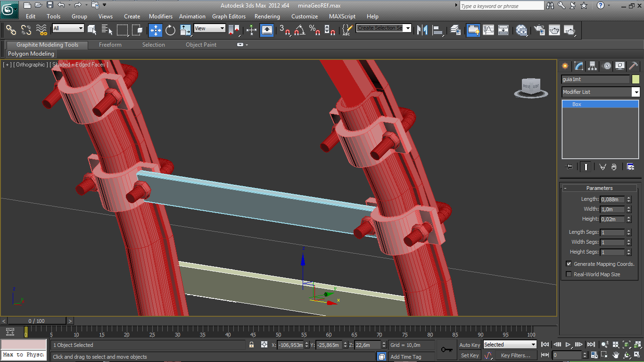
Task: Expand the View reference coordinate dropdown
Action: click(210, 28)
